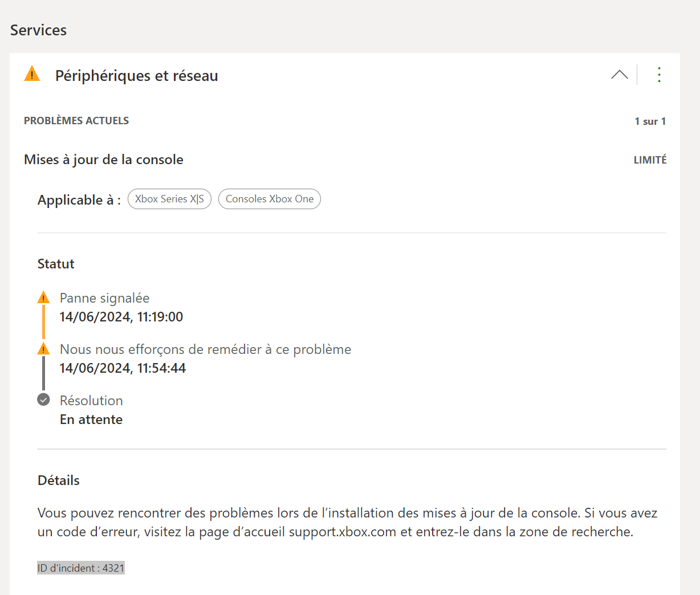
Task: Click the highlighted ID d'incident : 4321 text
Action: coord(81,568)
